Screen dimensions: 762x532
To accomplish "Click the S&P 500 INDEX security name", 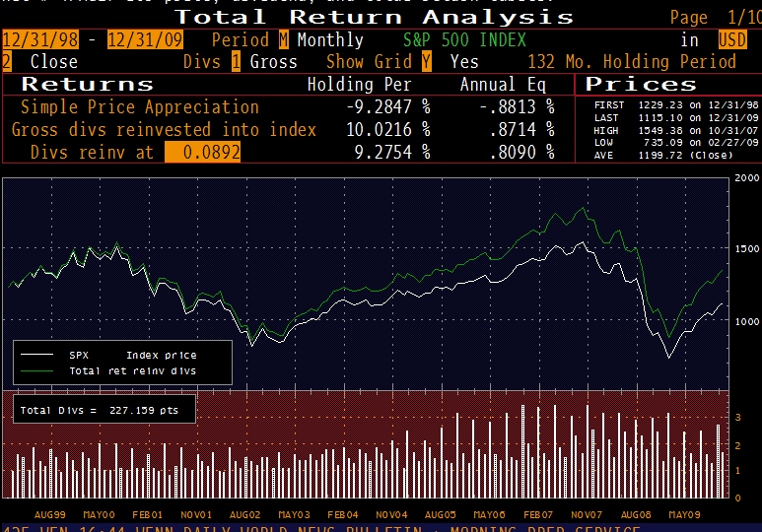I will 464,40.
